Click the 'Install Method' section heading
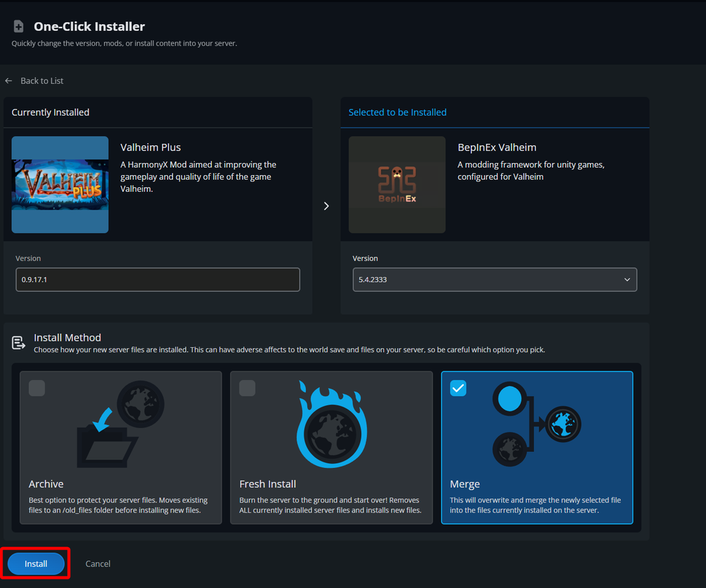This screenshot has height=588, width=706. coord(68,337)
